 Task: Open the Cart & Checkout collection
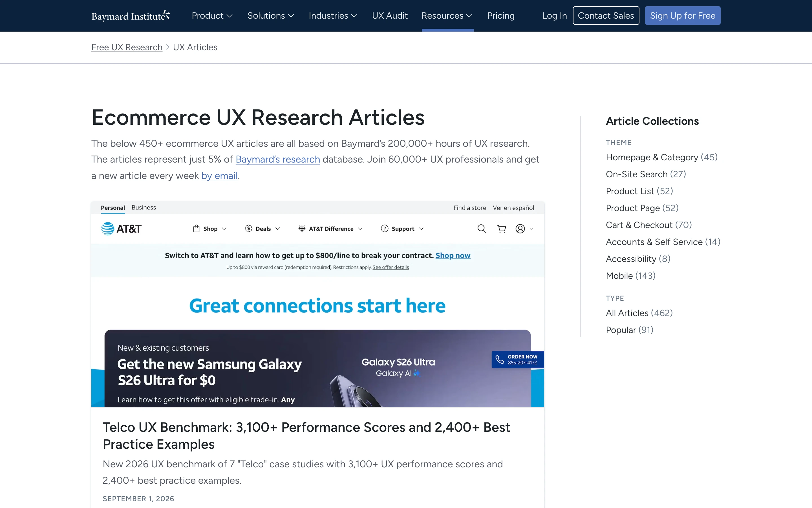coord(648,225)
